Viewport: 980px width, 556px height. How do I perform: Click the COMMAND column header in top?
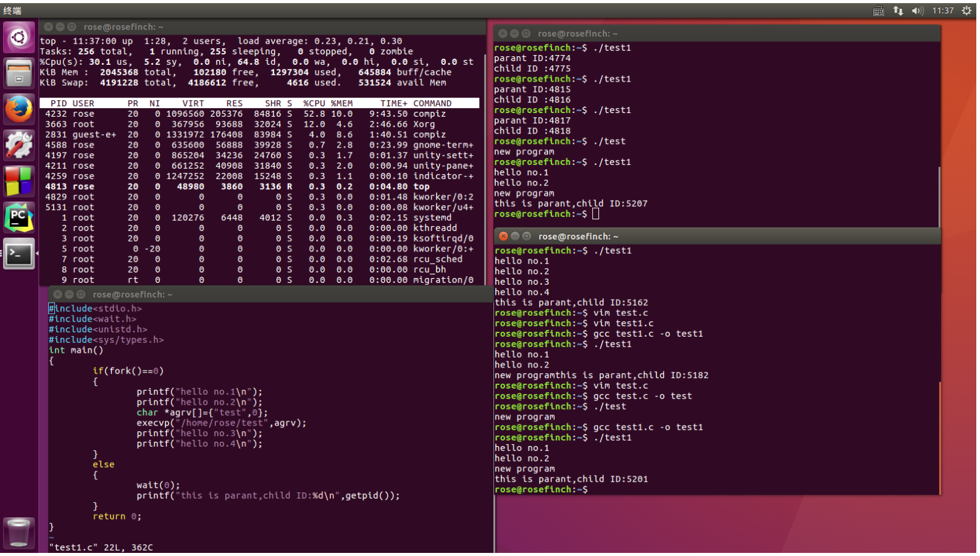pyautogui.click(x=432, y=103)
